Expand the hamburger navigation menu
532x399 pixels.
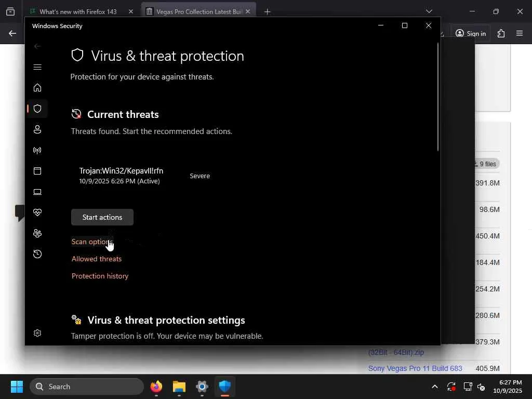tap(37, 67)
